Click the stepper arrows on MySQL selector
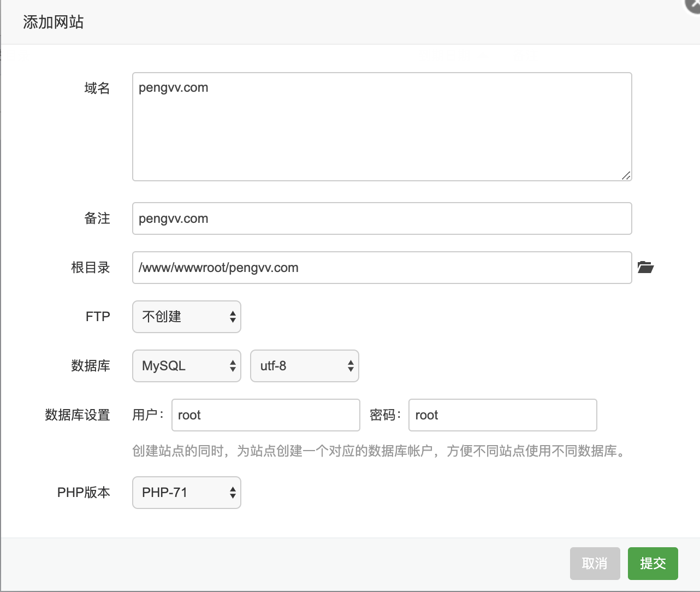The height and width of the screenshot is (592, 700). pyautogui.click(x=232, y=366)
